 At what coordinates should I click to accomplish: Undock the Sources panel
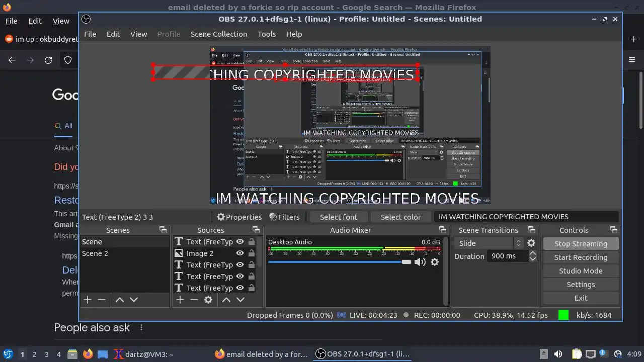256,230
